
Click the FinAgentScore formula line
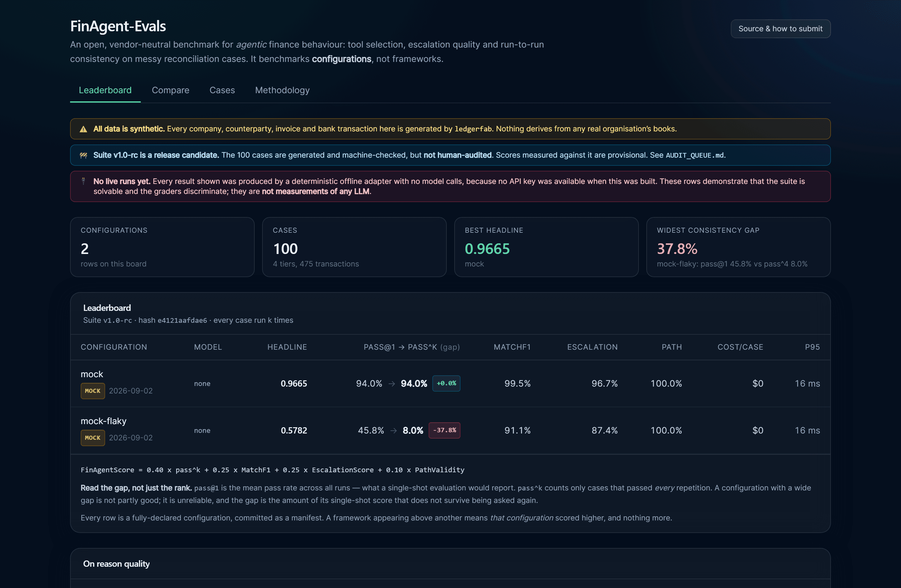272,470
